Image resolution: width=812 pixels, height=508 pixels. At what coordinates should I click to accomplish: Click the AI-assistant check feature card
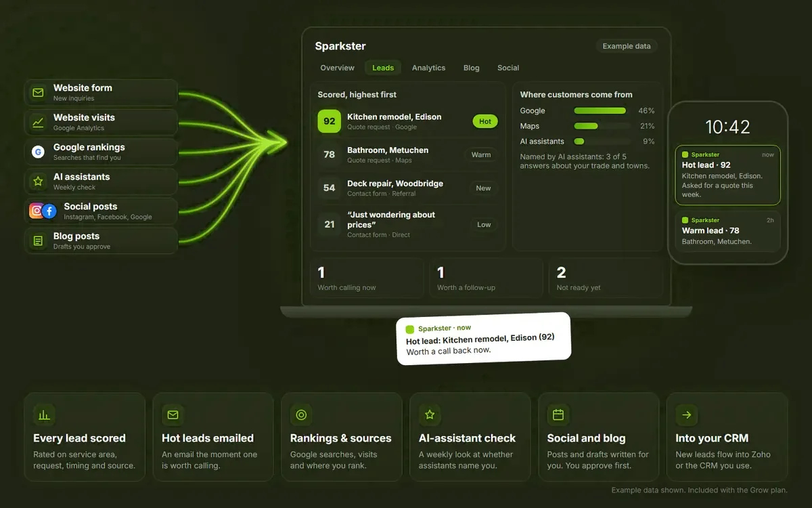(470, 437)
